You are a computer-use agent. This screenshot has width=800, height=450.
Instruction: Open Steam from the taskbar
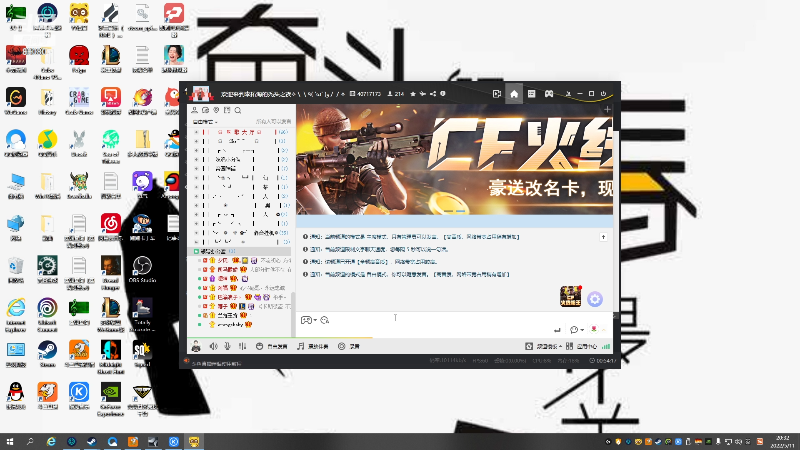(x=92, y=441)
